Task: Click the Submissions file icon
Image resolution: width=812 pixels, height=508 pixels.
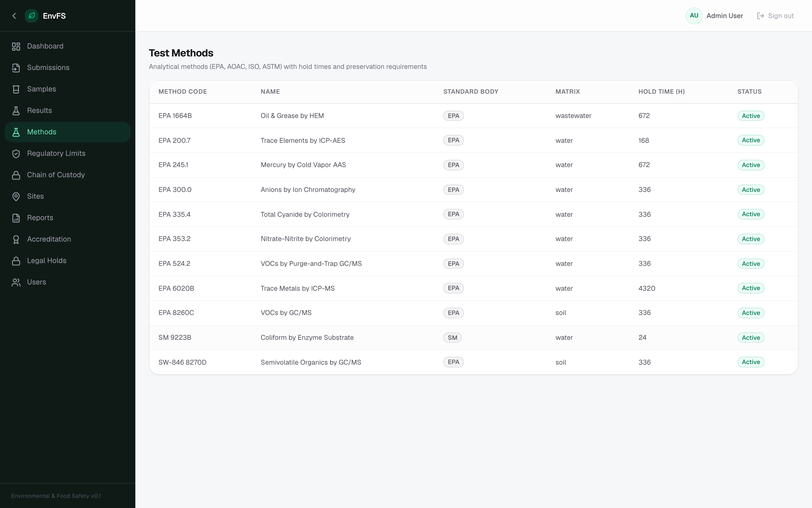Action: 16,68
